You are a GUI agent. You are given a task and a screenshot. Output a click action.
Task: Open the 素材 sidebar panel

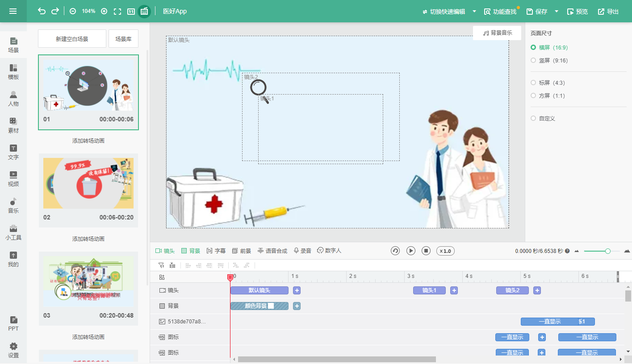point(13,125)
